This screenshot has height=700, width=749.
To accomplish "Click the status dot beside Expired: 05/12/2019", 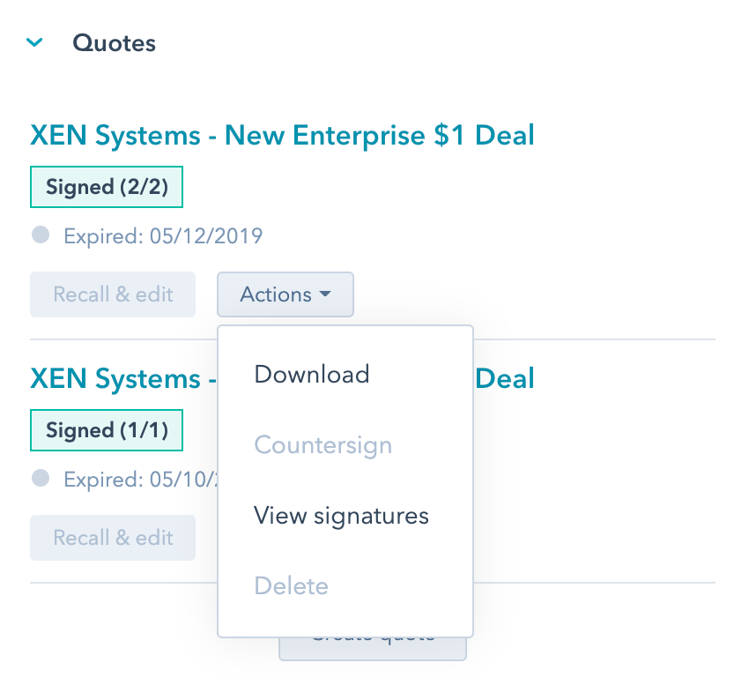I will click(x=41, y=235).
